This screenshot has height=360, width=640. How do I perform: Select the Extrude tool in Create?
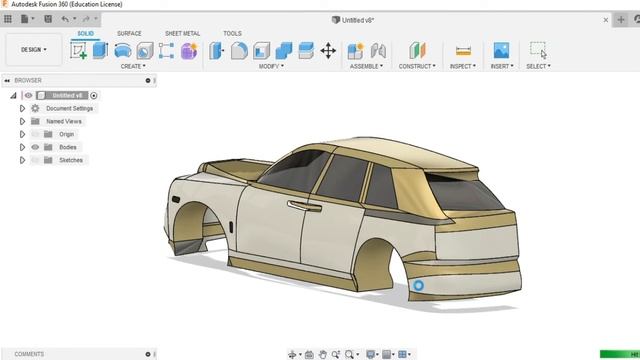tap(100, 51)
